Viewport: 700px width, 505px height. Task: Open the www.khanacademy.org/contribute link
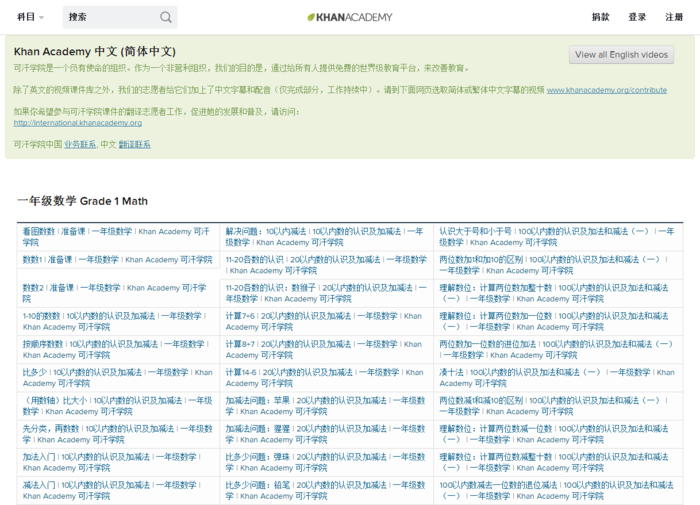[607, 90]
